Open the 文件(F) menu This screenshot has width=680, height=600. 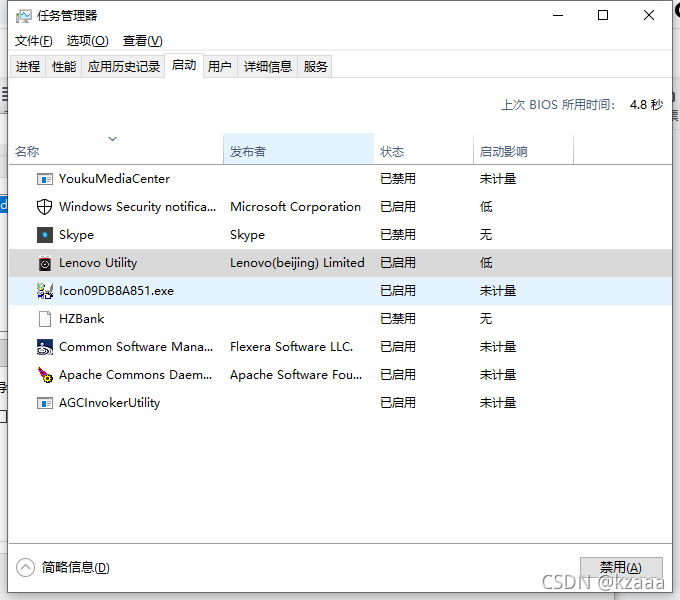(x=33, y=41)
